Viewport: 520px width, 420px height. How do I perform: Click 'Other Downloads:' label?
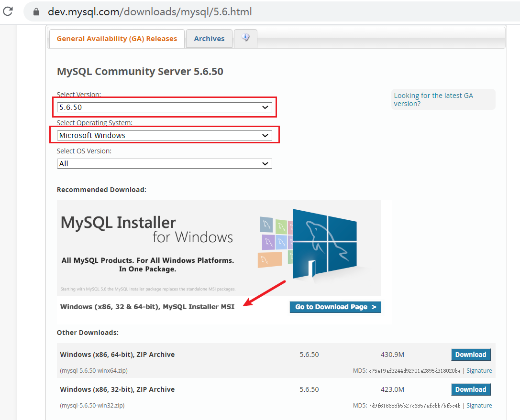(88, 333)
